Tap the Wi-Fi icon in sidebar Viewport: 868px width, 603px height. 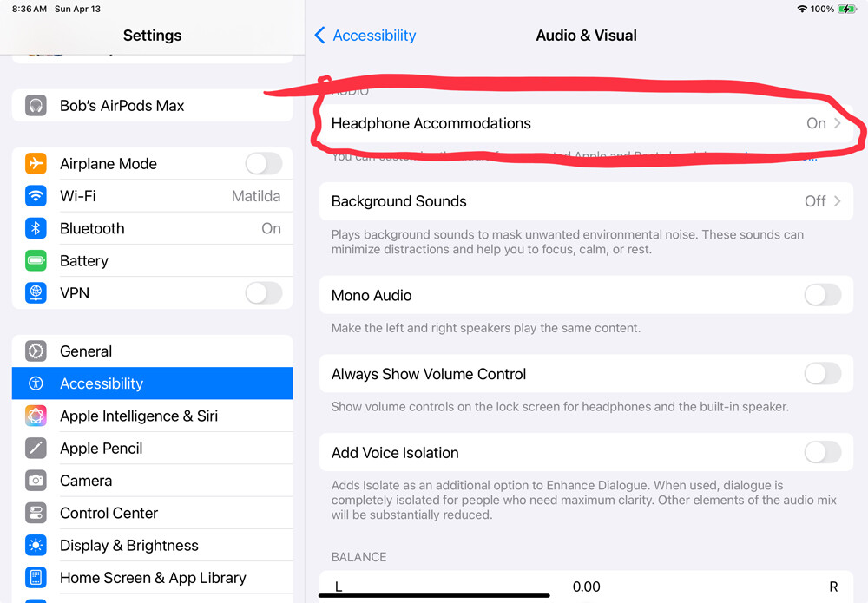click(36, 196)
